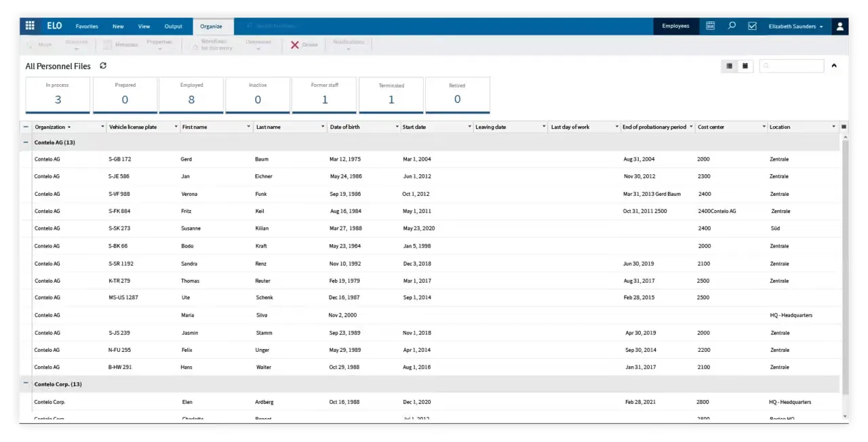
Task: Click the search magnifier icon in the header
Action: (x=732, y=26)
